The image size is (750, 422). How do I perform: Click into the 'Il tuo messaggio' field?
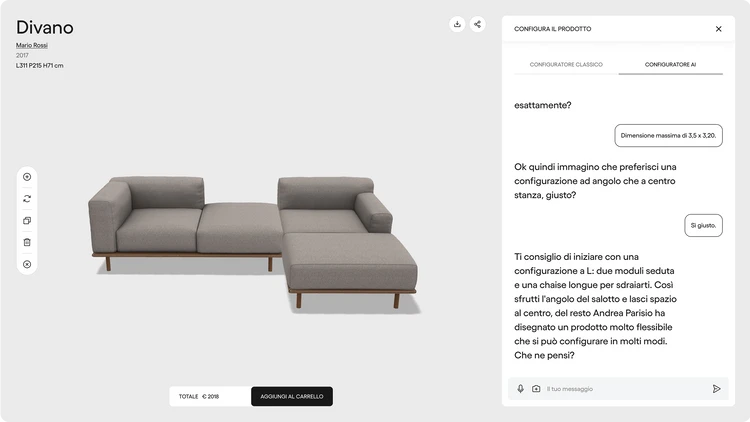click(x=624, y=389)
